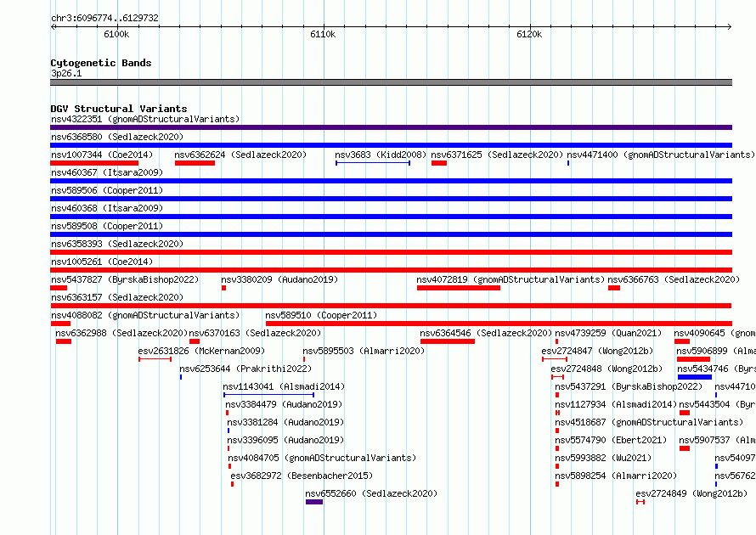This screenshot has width=756, height=535.
Task: Click the nsv6362624 Sedlazeck2020 red bar
Action: [x=195, y=163]
